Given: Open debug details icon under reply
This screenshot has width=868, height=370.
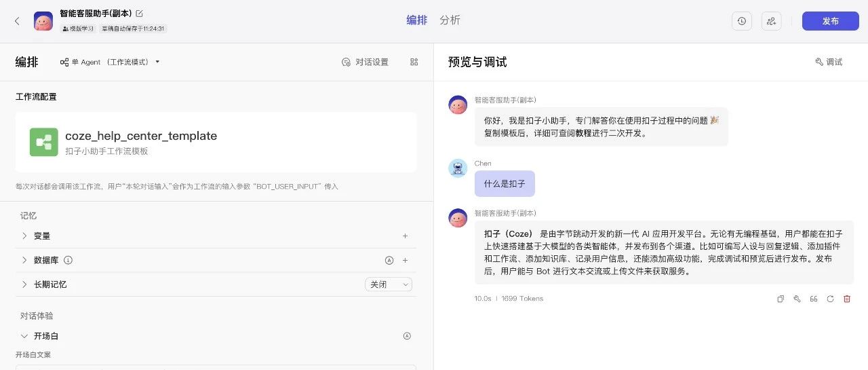Looking at the screenshot, I should [x=797, y=299].
